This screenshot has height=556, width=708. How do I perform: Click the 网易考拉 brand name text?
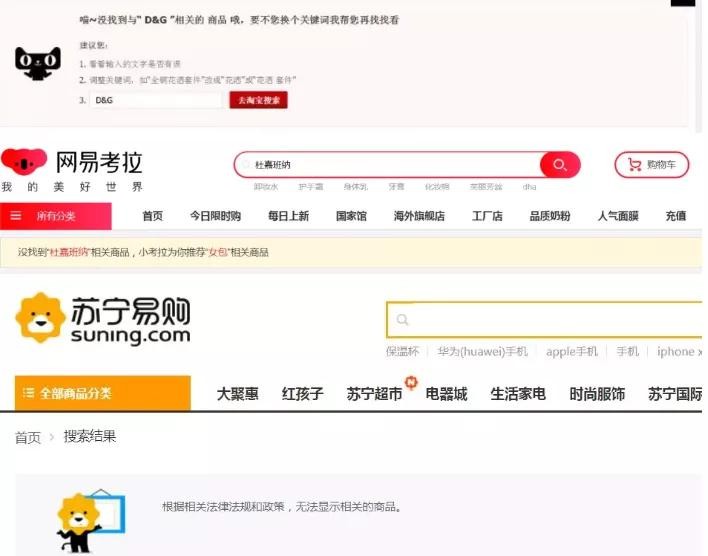click(99, 162)
